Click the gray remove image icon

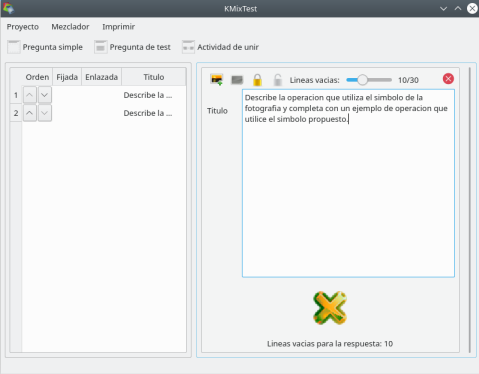coord(237,80)
